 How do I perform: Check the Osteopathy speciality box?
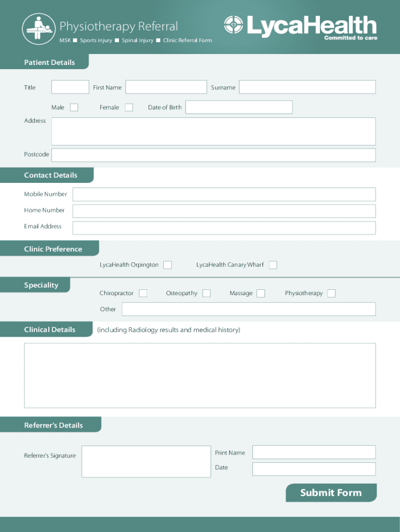coord(206,294)
